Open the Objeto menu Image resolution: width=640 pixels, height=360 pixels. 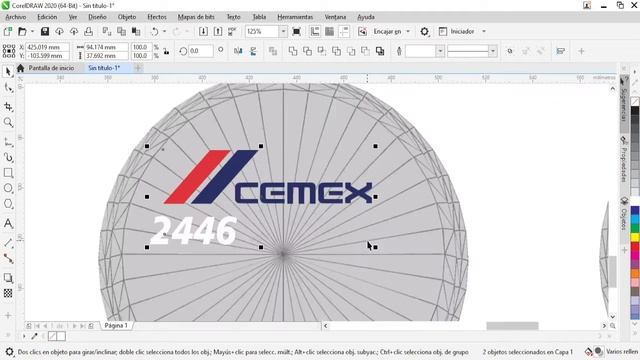tap(127, 17)
